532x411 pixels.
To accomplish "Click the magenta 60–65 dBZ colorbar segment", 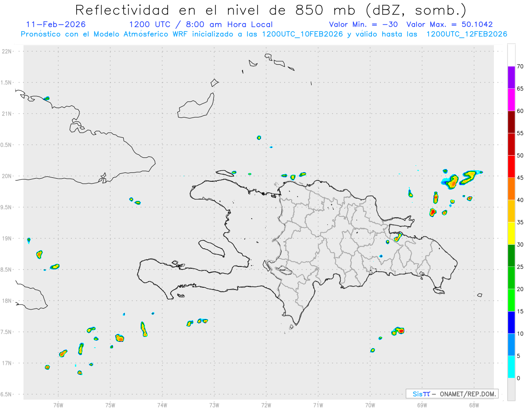I will click(511, 99).
